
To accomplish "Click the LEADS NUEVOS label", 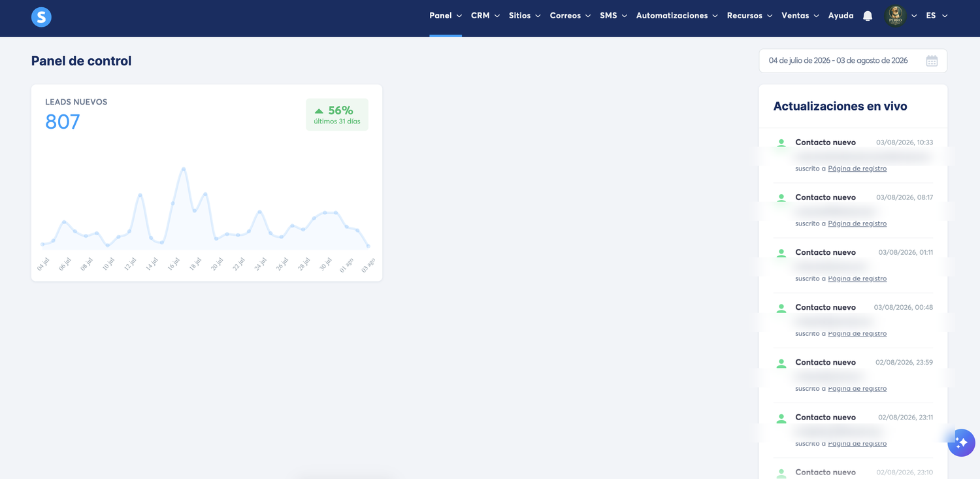I will [76, 102].
